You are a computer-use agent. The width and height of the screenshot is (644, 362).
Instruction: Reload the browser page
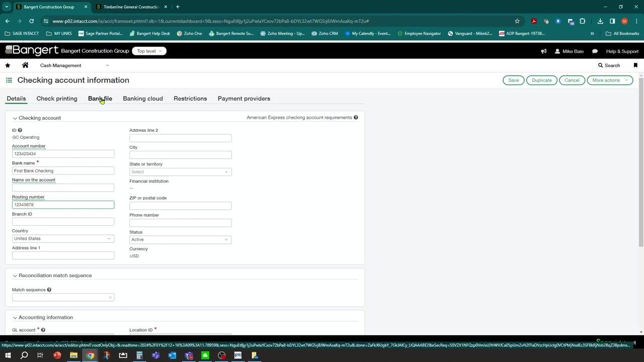31,21
